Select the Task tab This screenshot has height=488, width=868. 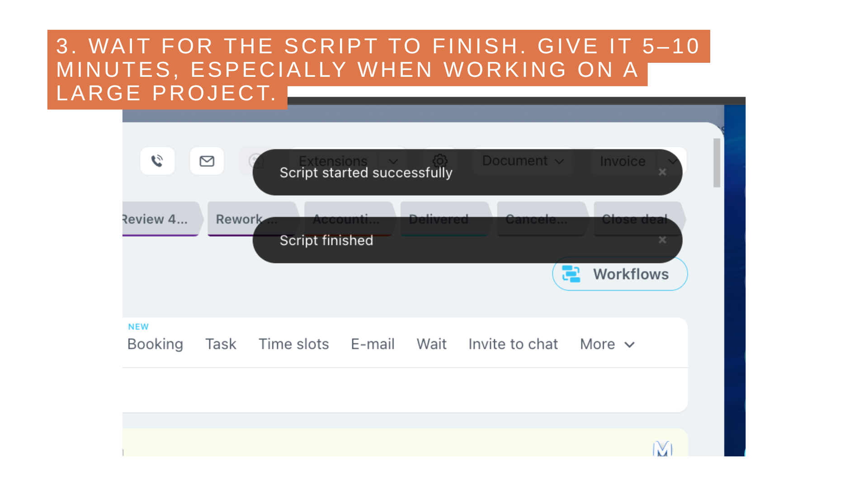click(221, 344)
